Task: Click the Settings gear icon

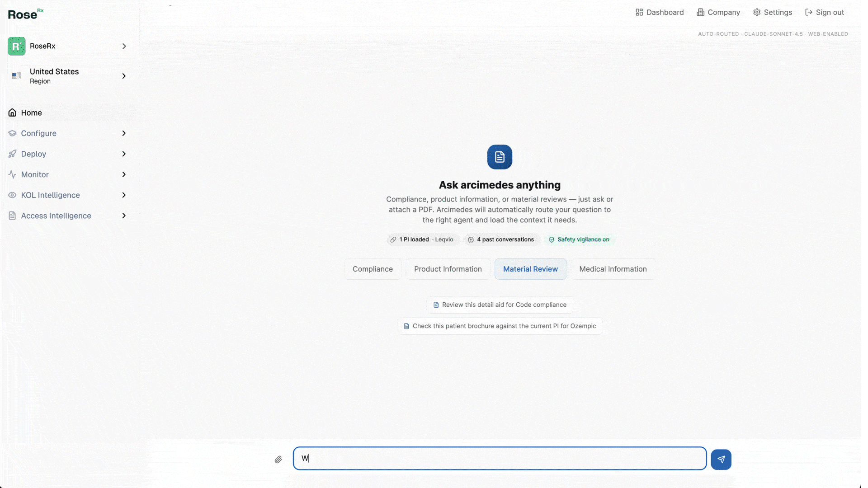Action: (x=757, y=12)
